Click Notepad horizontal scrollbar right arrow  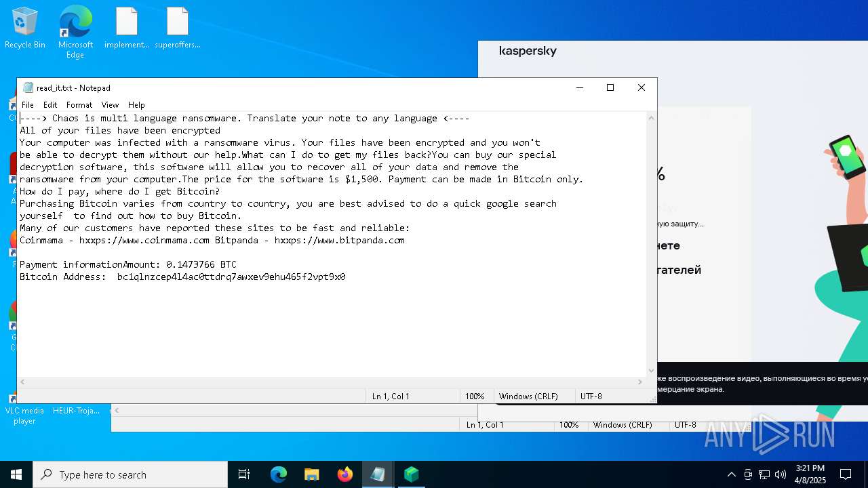(639, 382)
